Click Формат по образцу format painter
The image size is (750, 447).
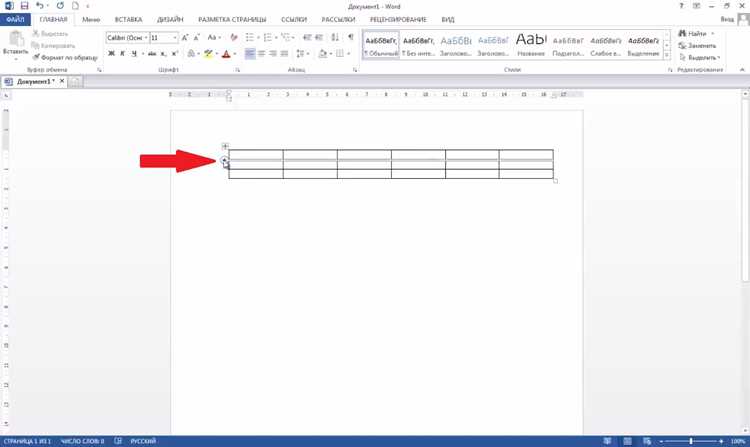click(65, 57)
